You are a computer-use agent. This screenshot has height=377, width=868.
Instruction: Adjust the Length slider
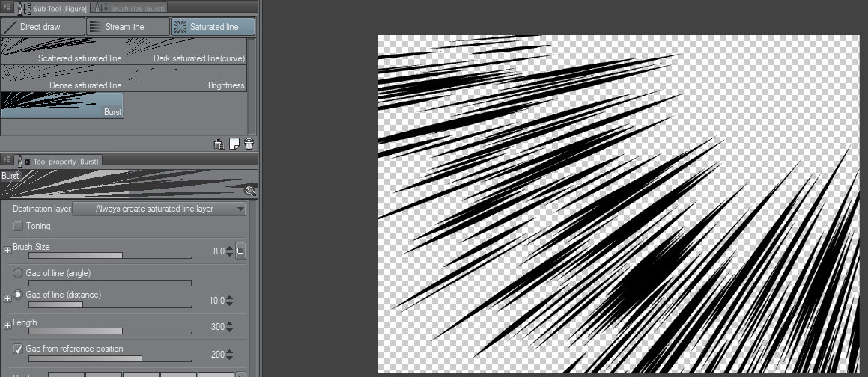[109, 331]
